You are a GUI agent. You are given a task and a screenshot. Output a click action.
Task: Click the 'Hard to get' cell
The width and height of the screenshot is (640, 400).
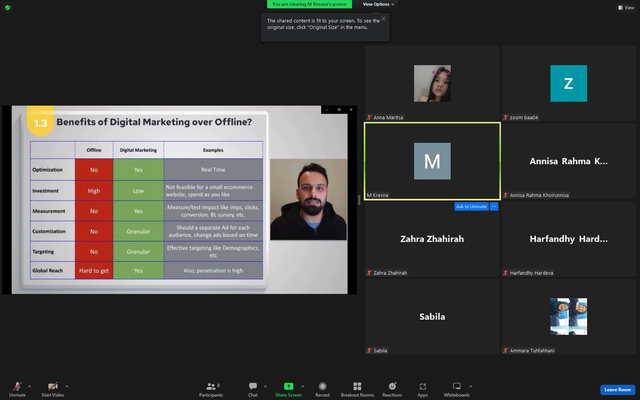[x=94, y=270]
